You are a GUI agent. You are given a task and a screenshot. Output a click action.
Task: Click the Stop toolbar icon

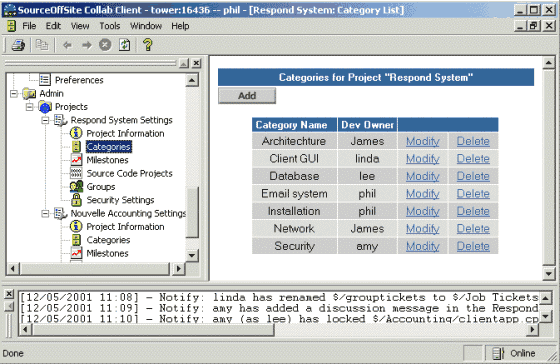point(105,45)
